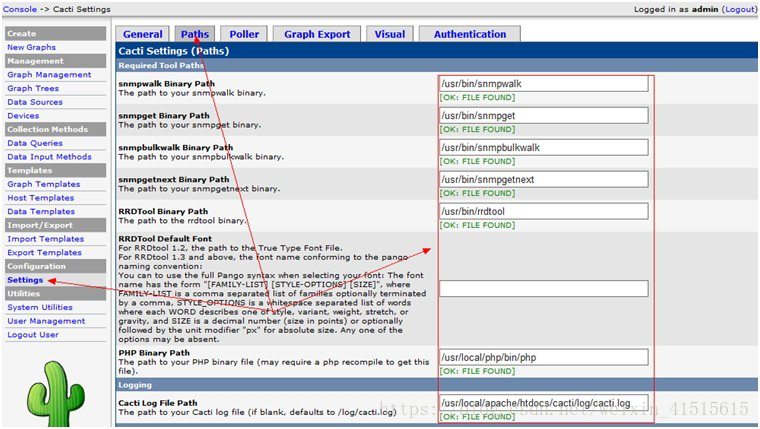Open the Poller settings tab
Screen dimensions: 760x429
click(244, 34)
